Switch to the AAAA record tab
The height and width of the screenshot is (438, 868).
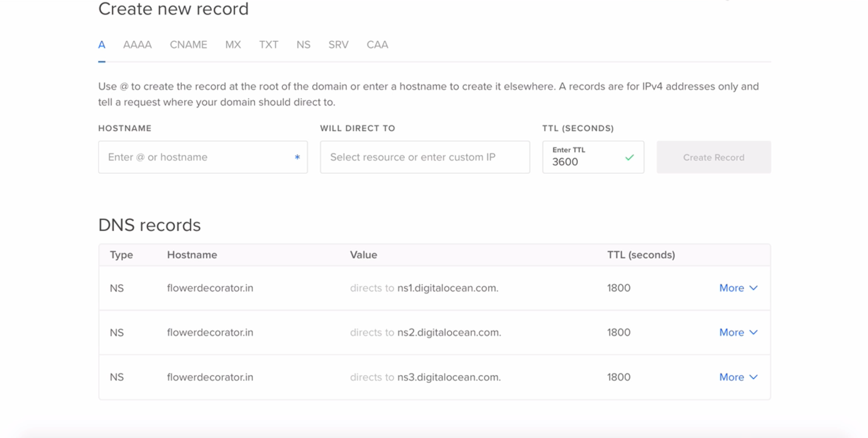click(x=137, y=45)
